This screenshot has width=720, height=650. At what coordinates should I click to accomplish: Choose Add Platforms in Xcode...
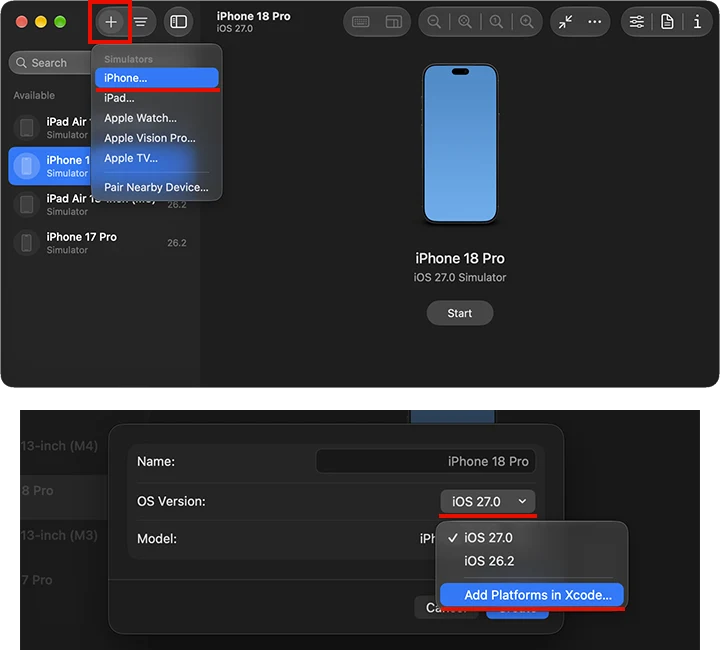pyautogui.click(x=532, y=595)
